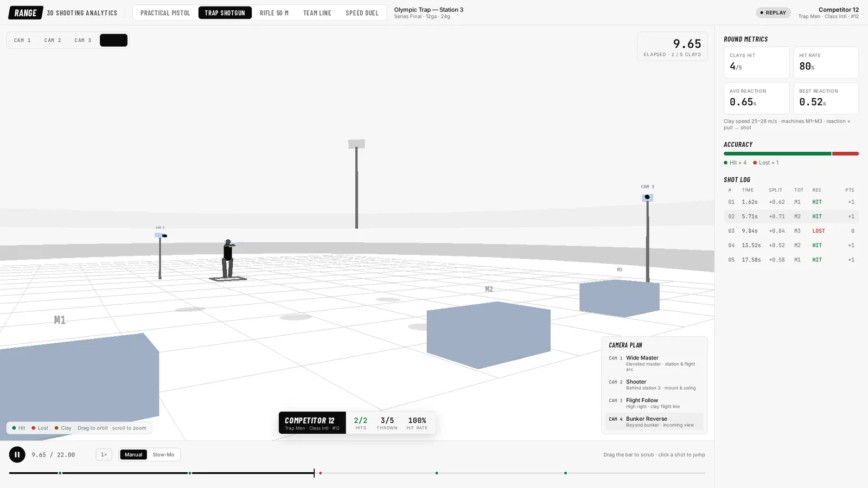
Task: Select the active dark camera button after CAM 3
Action: pos(113,40)
